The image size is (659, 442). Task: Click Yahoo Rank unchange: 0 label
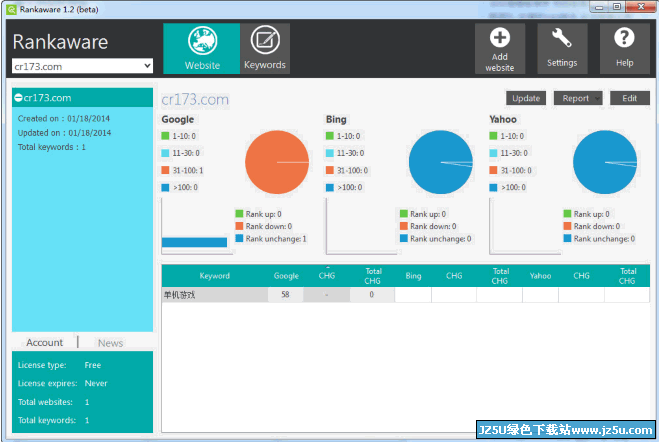[604, 239]
